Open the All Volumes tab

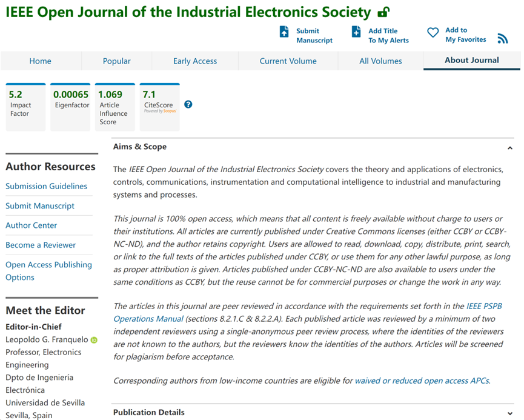(380, 61)
